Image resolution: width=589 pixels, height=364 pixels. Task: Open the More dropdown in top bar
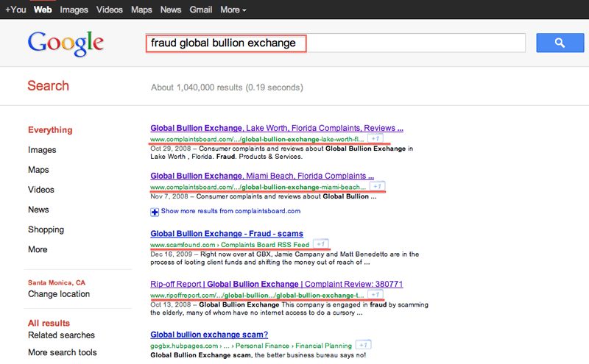pyautogui.click(x=233, y=10)
